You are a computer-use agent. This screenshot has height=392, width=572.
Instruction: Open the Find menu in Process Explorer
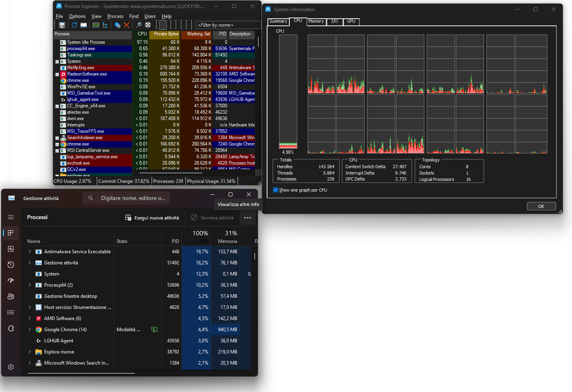click(134, 16)
